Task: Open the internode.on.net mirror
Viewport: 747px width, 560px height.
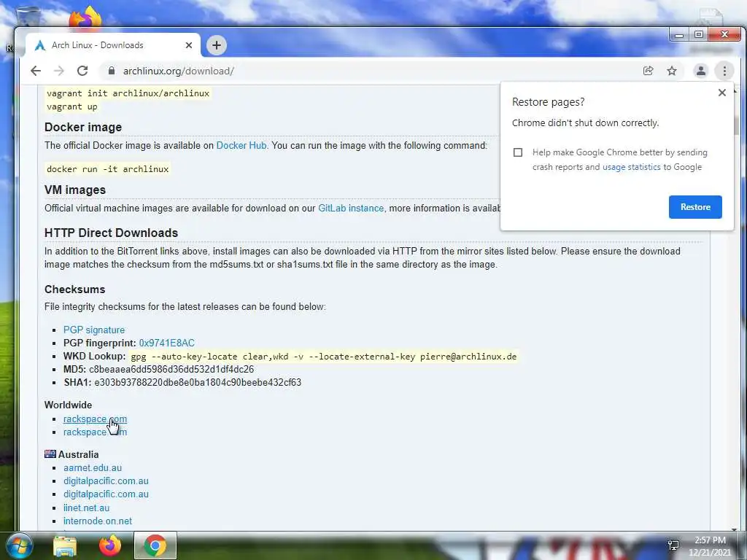Action: point(98,521)
